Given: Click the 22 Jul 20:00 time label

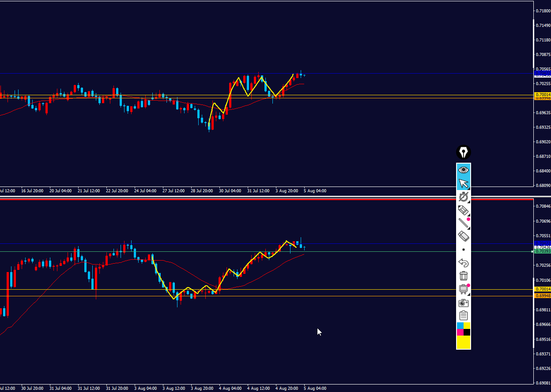Looking at the screenshot, I should click(x=117, y=191).
